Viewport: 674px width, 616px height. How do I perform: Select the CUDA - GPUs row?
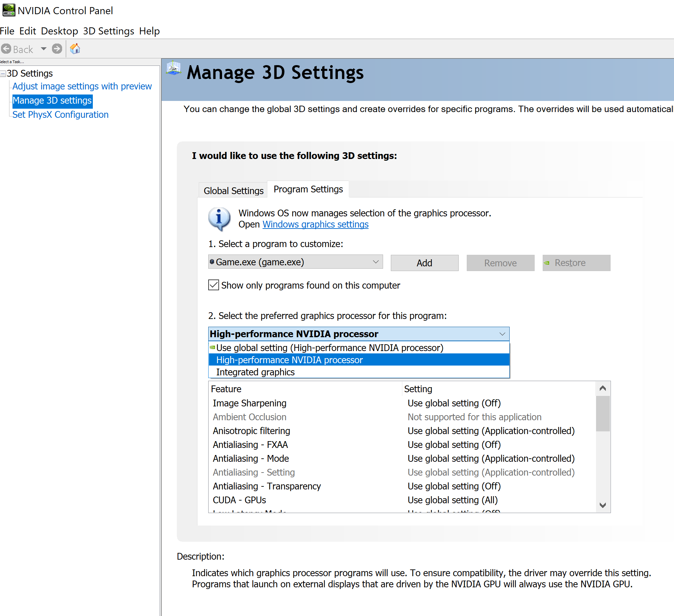(x=402, y=500)
